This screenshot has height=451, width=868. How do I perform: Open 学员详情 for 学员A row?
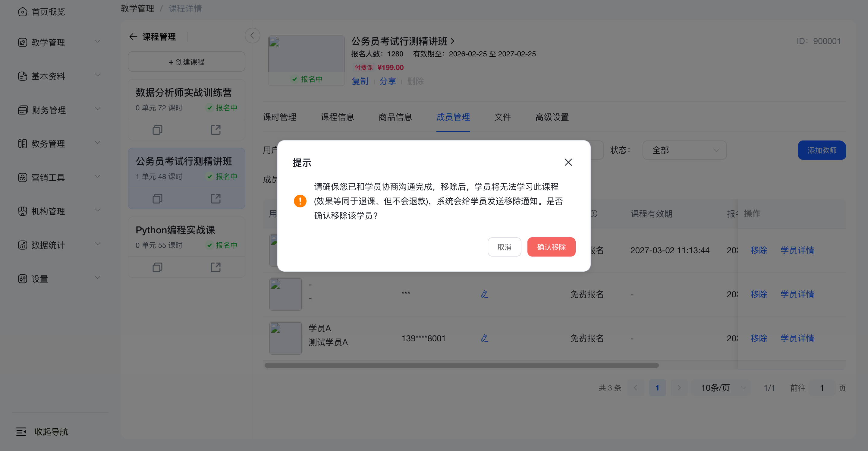click(x=797, y=338)
